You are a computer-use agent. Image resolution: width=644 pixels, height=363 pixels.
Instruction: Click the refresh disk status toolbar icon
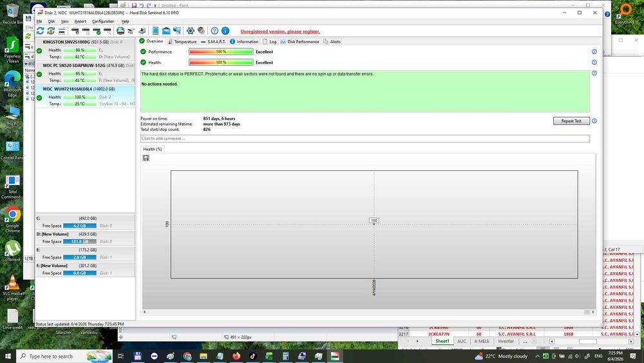(40, 31)
